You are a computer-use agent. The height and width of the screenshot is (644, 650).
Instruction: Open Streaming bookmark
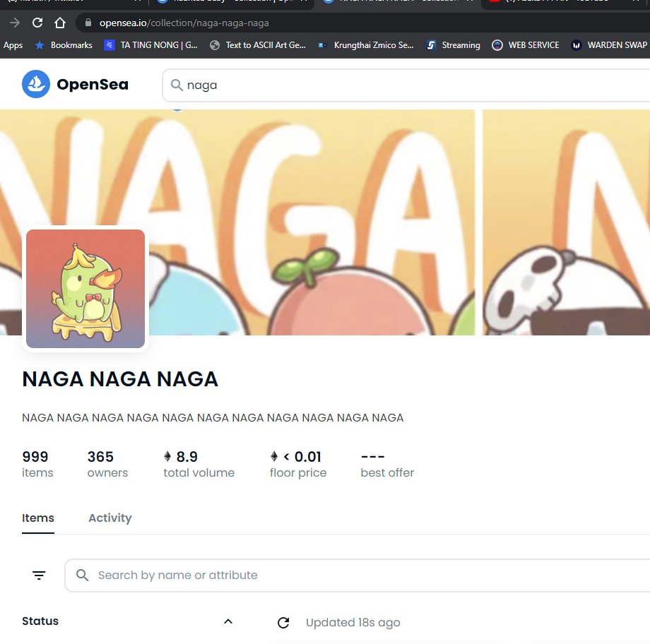coord(453,45)
